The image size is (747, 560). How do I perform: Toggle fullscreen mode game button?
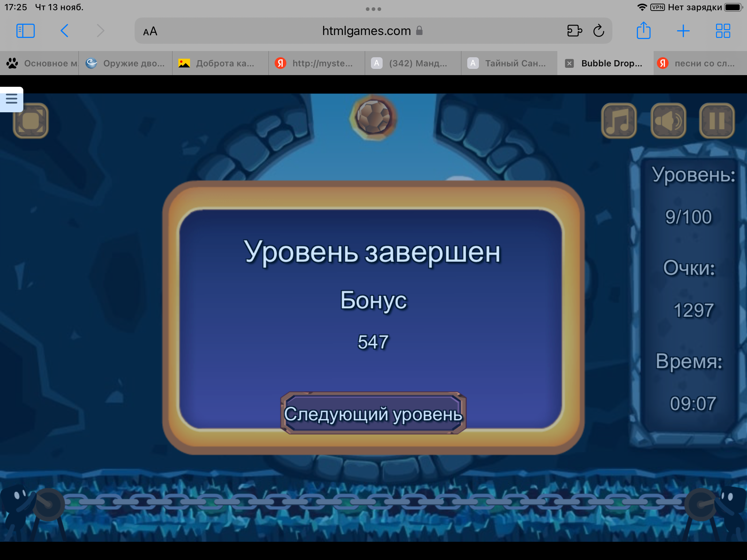tap(31, 121)
